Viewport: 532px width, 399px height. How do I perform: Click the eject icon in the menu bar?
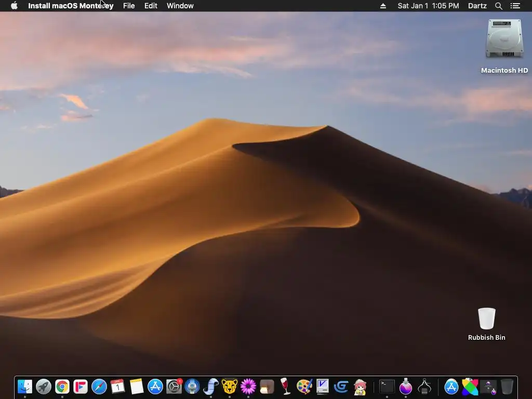(383, 6)
